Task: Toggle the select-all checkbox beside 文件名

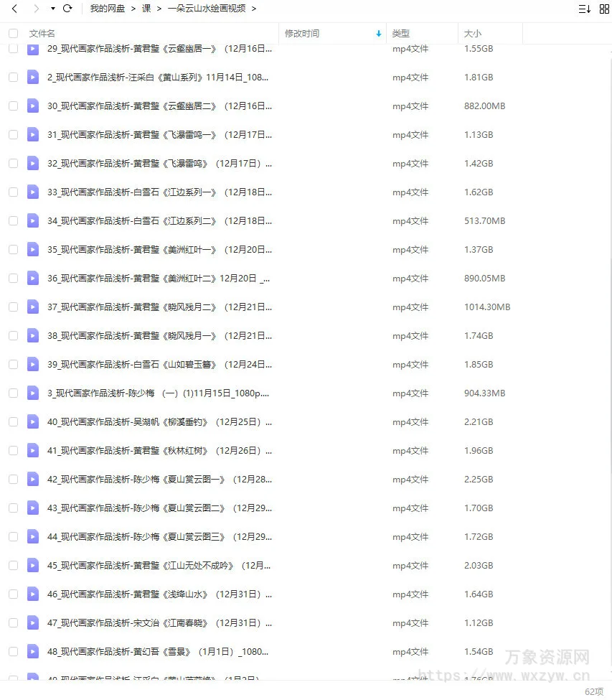Action: point(14,34)
